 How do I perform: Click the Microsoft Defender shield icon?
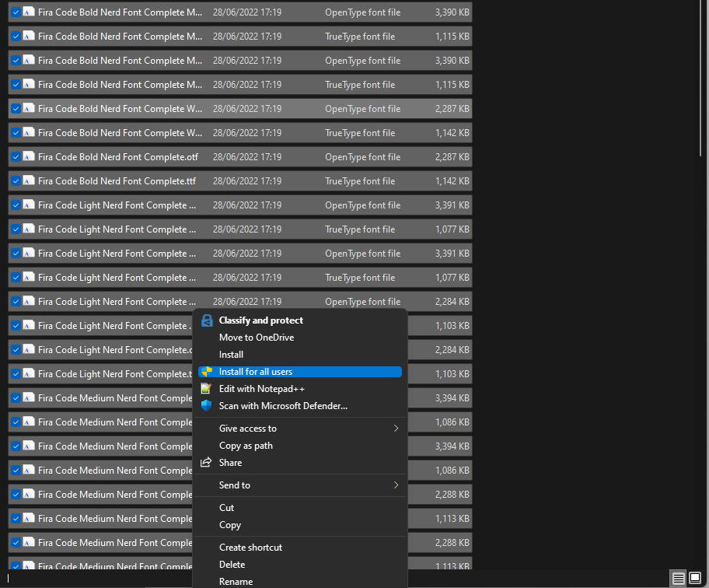[206, 406]
